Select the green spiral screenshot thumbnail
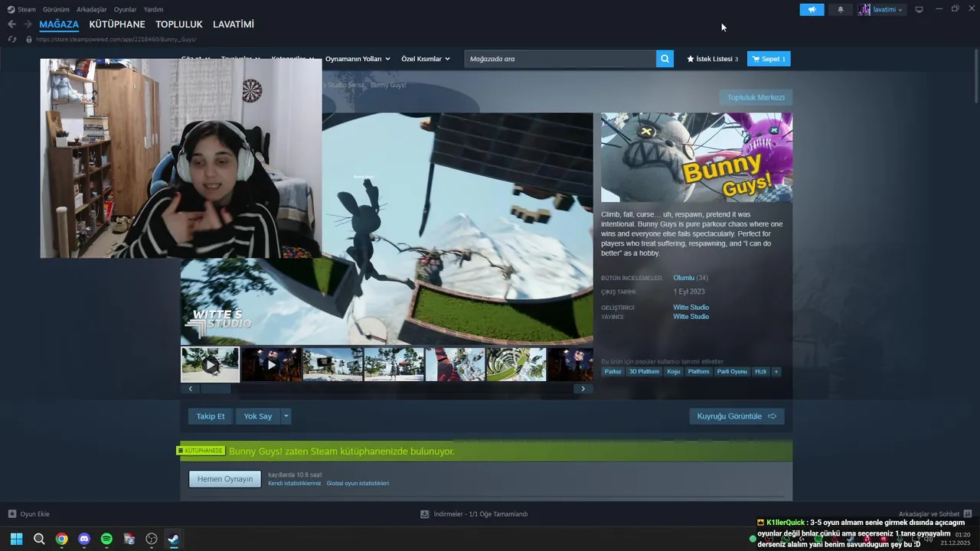This screenshot has height=551, width=980. 516,364
